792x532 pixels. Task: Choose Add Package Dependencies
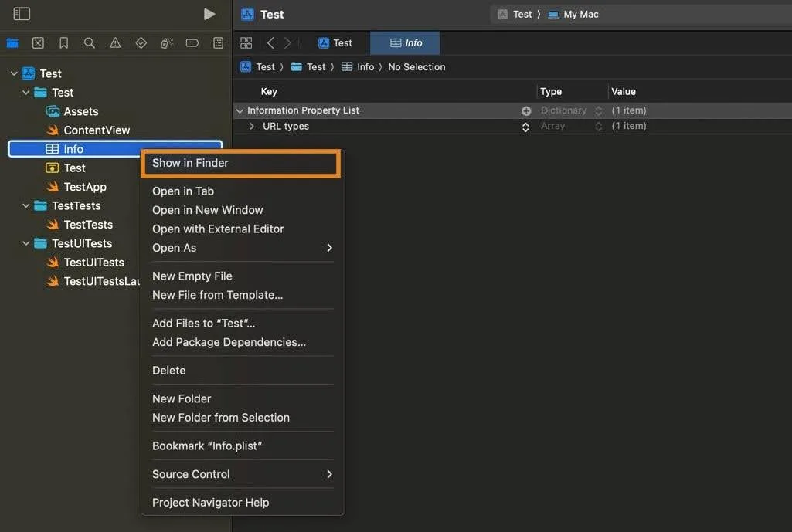[x=243, y=342]
